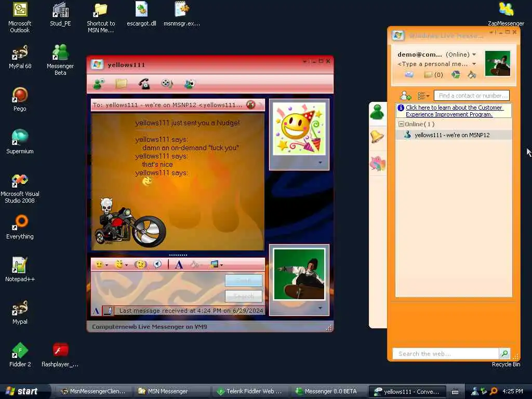The width and height of the screenshot is (532, 399).
Task: Switch to Telerik Fiddler Web taskbar button
Action: point(249,392)
